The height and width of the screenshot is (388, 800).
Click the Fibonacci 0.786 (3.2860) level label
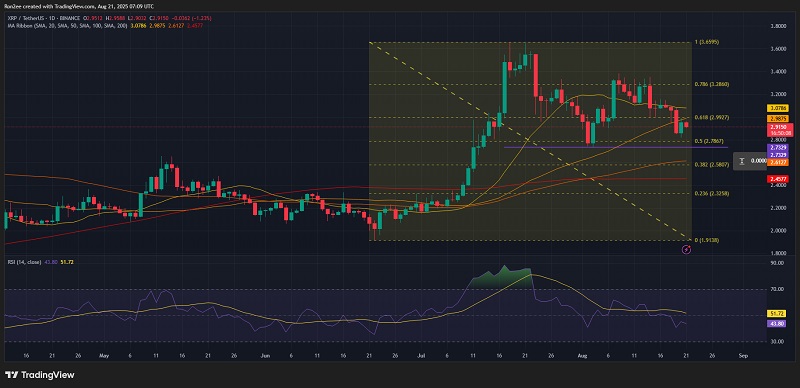tap(711, 84)
